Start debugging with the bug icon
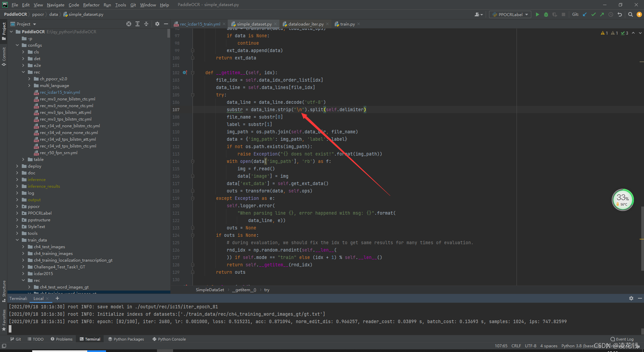The width and height of the screenshot is (644, 352). [x=546, y=14]
